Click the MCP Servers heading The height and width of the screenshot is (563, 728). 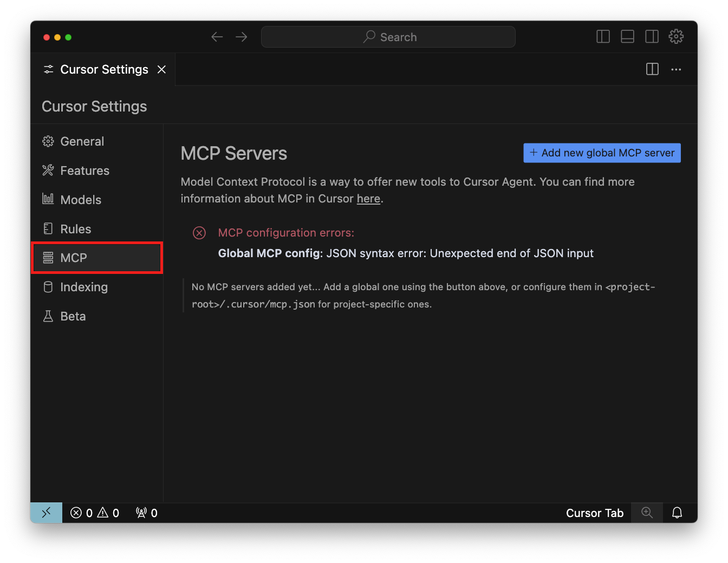point(234,154)
